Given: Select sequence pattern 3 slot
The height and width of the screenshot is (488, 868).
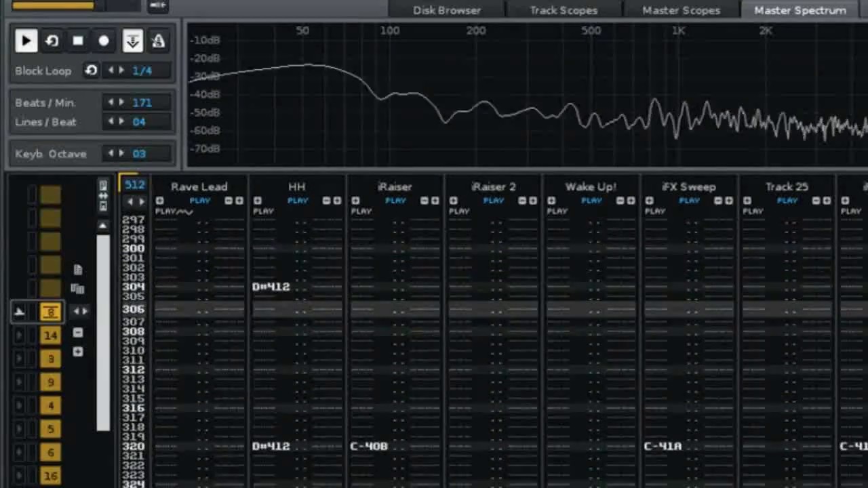Looking at the screenshot, I should pyautogui.click(x=50, y=359).
